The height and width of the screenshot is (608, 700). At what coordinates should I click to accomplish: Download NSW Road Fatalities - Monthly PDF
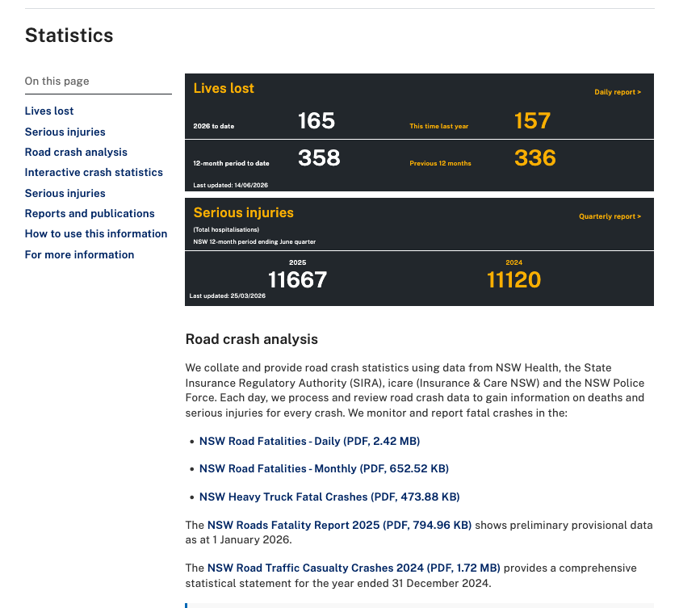point(324,469)
